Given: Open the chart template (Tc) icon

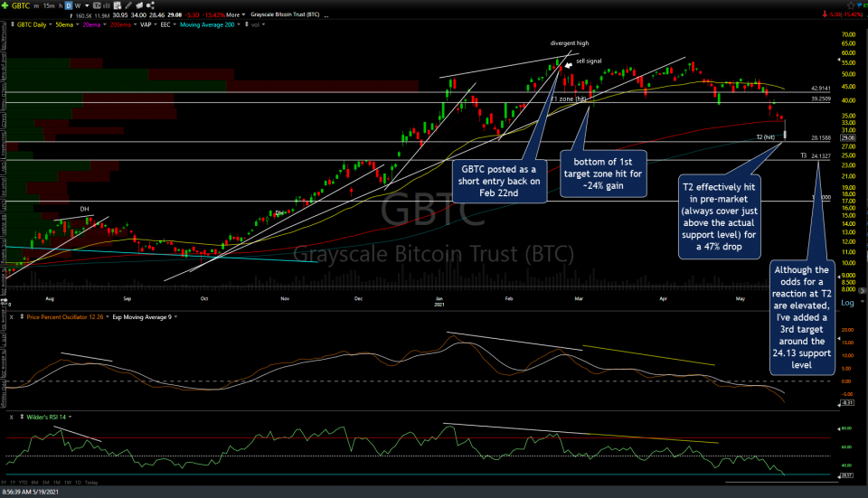Looking at the screenshot, I should tap(98, 5).
